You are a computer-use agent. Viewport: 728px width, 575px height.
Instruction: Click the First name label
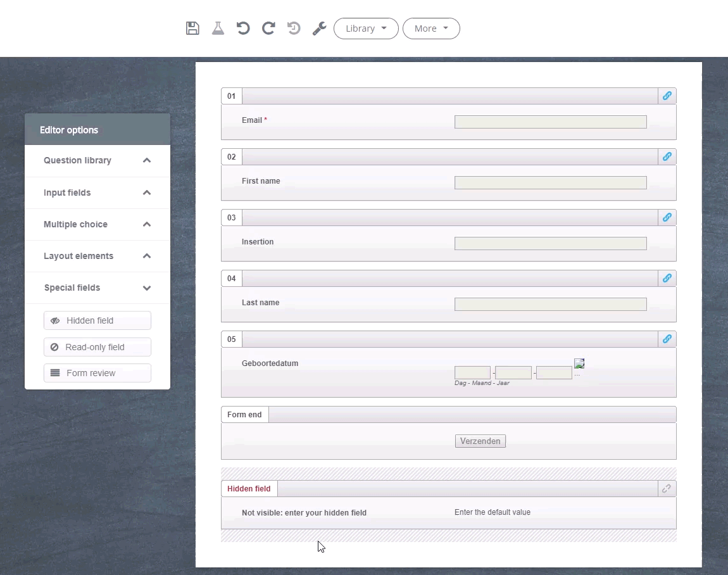tap(261, 181)
